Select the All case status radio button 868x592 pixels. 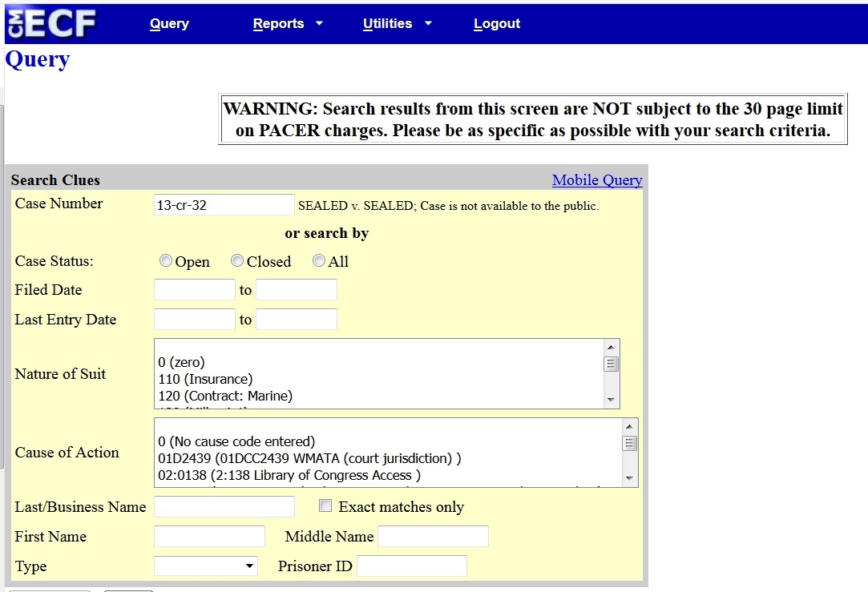click(x=319, y=261)
